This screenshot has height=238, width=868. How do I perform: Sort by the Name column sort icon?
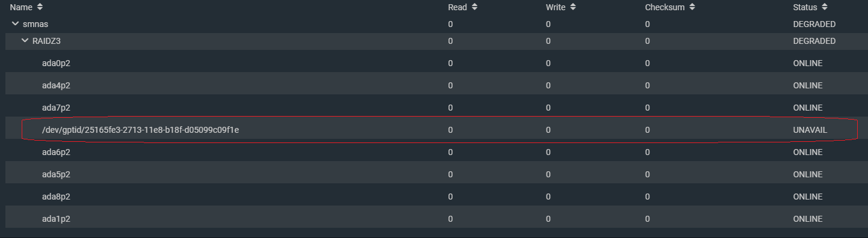click(x=40, y=7)
